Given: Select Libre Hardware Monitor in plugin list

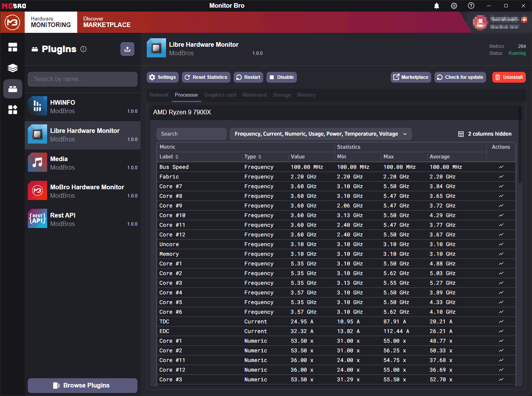Looking at the screenshot, I should (x=83, y=134).
